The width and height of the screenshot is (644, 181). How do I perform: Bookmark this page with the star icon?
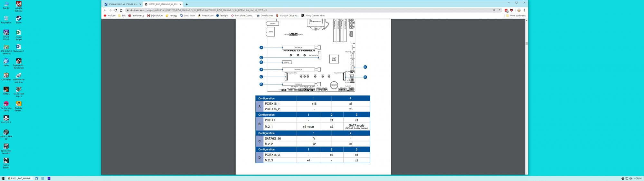click(499, 10)
